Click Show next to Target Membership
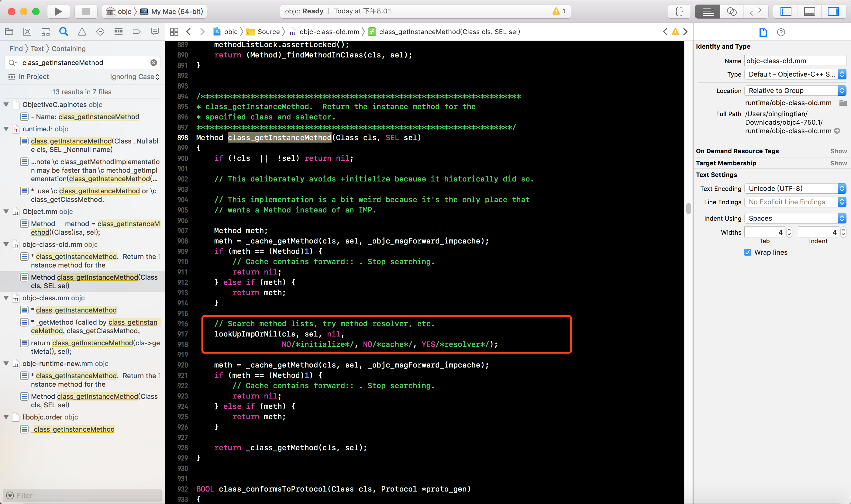This screenshot has height=504, width=851. click(x=838, y=163)
